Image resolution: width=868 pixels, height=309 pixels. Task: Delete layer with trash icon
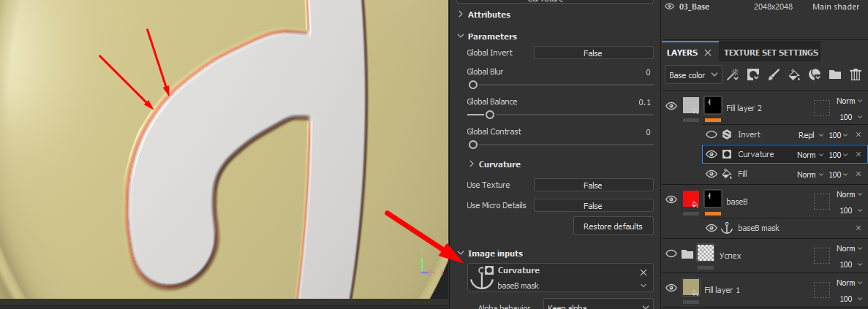click(x=856, y=75)
